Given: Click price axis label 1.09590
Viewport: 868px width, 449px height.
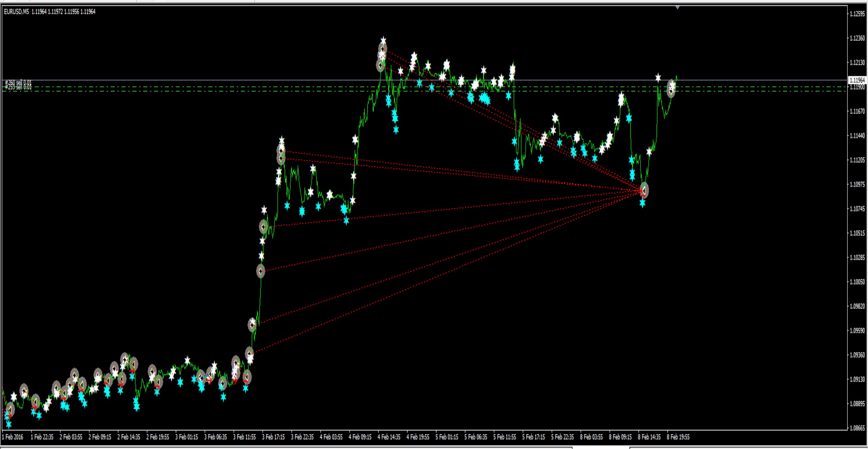Looking at the screenshot, I should pyautogui.click(x=857, y=331).
